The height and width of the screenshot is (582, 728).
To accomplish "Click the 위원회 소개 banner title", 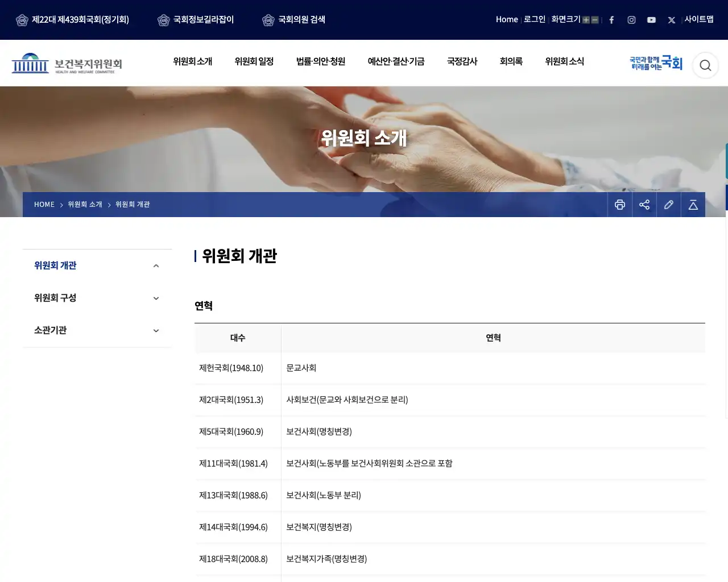I will pyautogui.click(x=364, y=138).
